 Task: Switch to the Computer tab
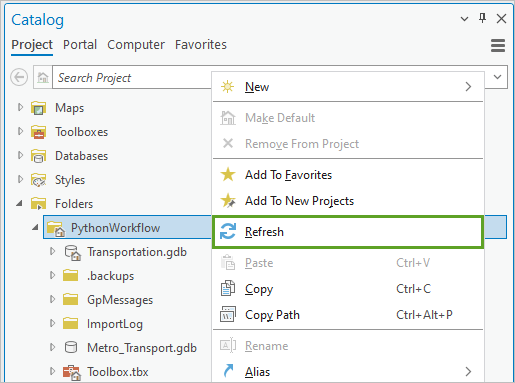(136, 45)
